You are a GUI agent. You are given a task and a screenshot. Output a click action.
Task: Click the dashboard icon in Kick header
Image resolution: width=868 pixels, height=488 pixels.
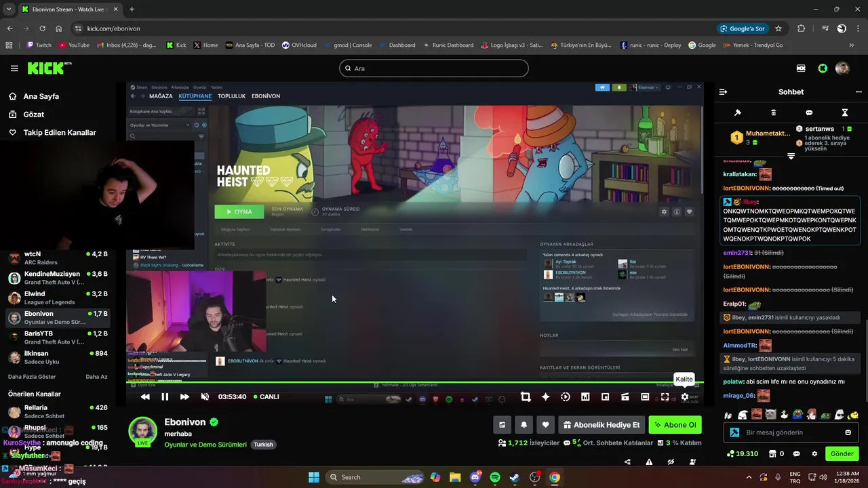pyautogui.click(x=801, y=68)
